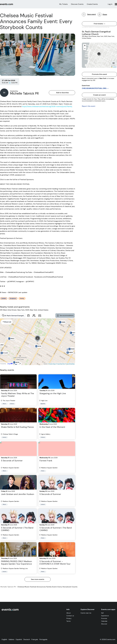Click the venue location marker on the small map
117x644 pixels.
coord(99,54)
